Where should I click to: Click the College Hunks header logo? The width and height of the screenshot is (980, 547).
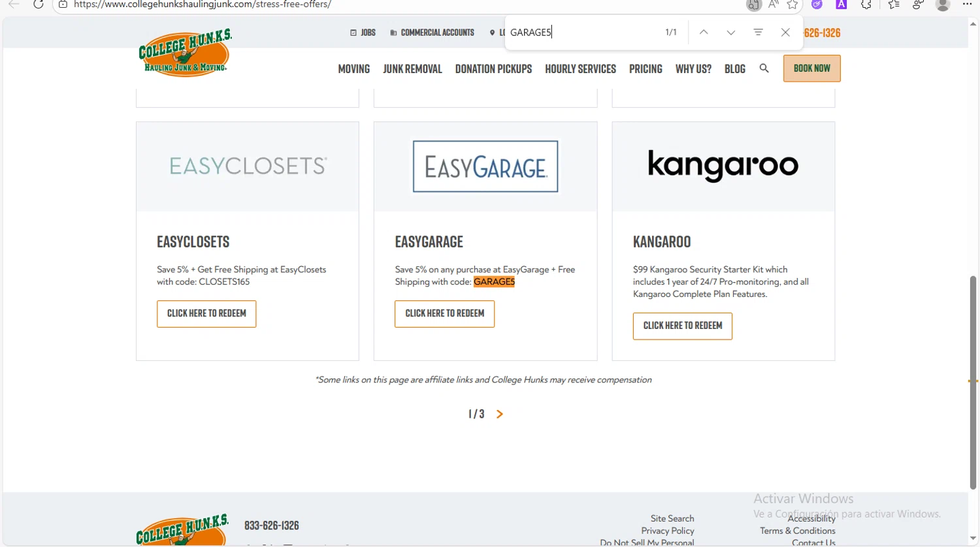185,53
